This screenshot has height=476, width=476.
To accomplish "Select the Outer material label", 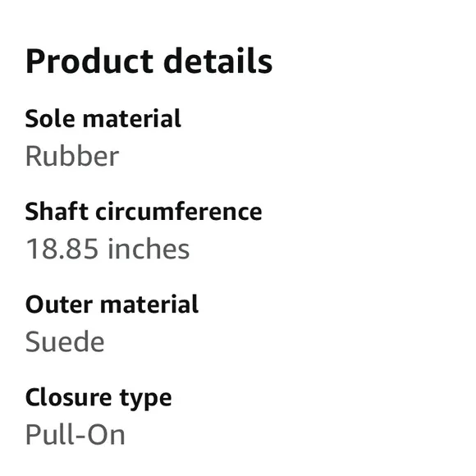I will pyautogui.click(x=112, y=304).
